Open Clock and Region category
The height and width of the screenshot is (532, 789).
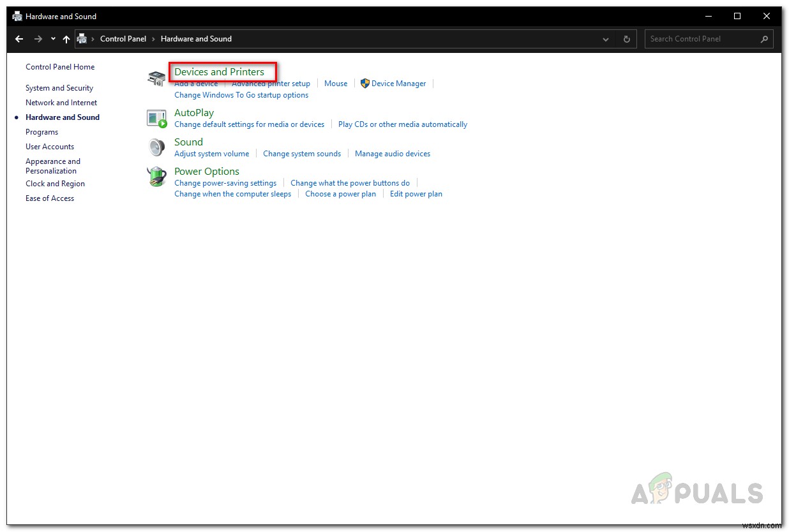click(55, 184)
